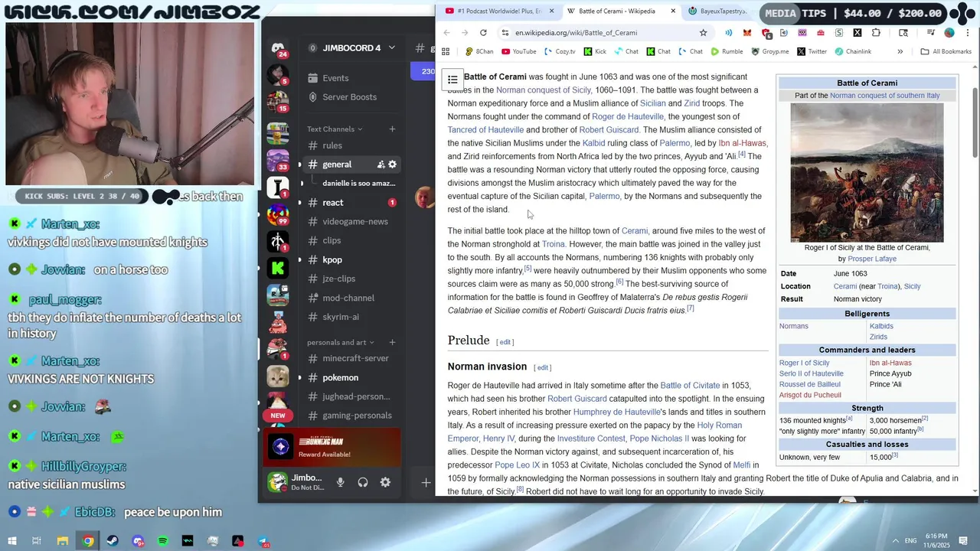Open edit channel gear on general
The height and width of the screenshot is (551, 980).
pos(393,165)
